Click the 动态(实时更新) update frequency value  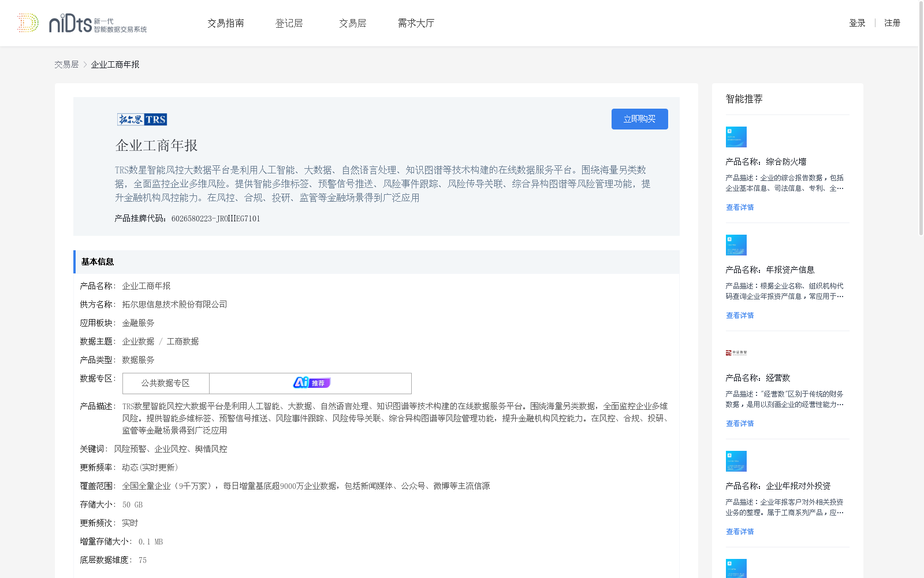150,468
